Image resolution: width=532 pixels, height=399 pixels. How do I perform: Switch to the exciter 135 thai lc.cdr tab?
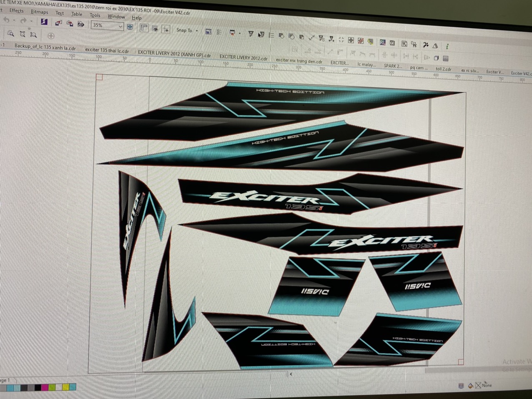click(x=107, y=51)
